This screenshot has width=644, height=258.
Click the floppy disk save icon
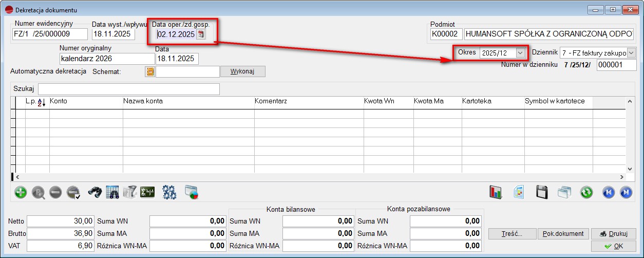click(x=542, y=193)
